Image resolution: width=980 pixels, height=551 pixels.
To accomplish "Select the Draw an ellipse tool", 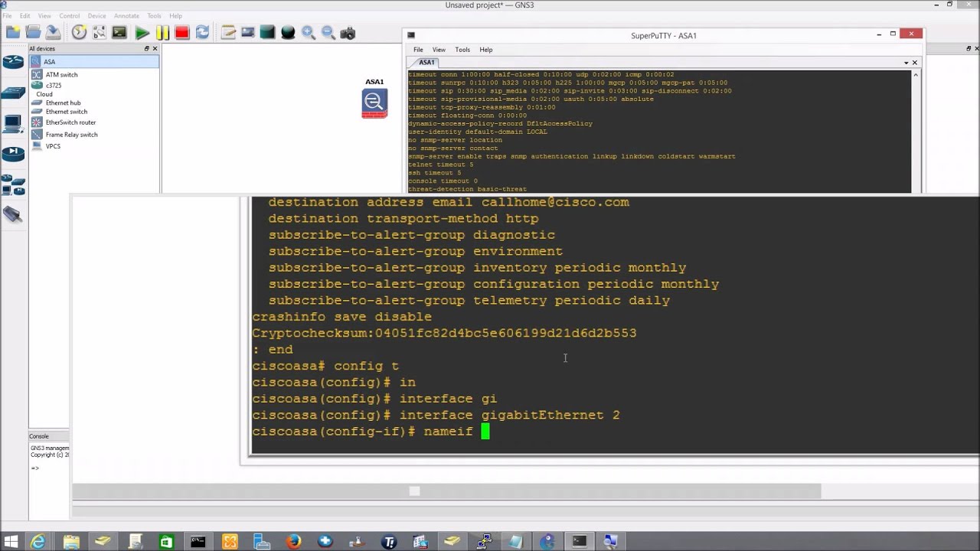I will [x=288, y=32].
